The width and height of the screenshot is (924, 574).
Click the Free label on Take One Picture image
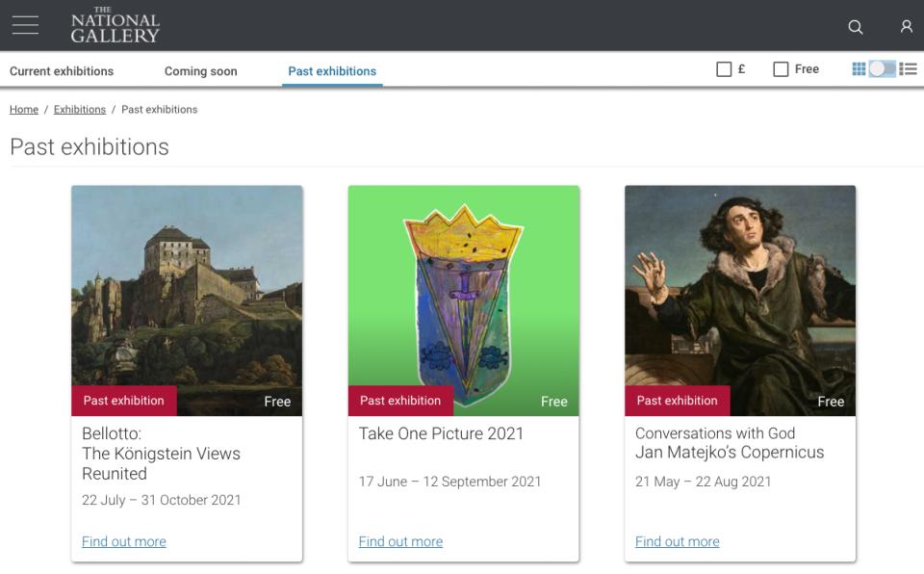coord(554,402)
